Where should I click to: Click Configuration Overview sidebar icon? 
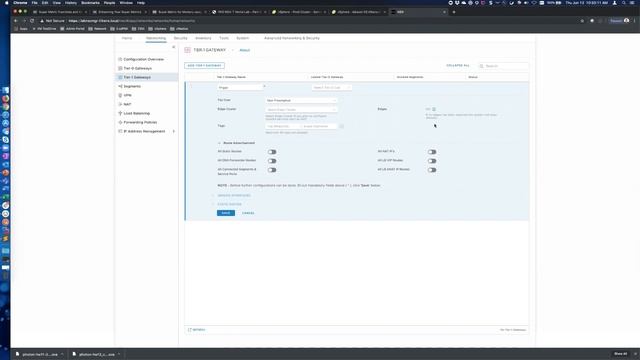coord(120,59)
